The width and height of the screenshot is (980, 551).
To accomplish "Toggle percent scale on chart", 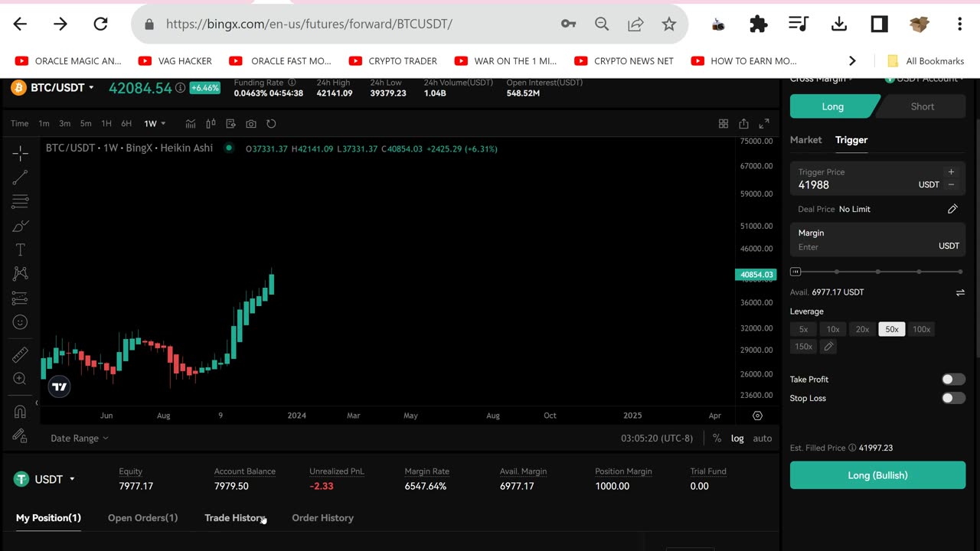I will 717,439.
